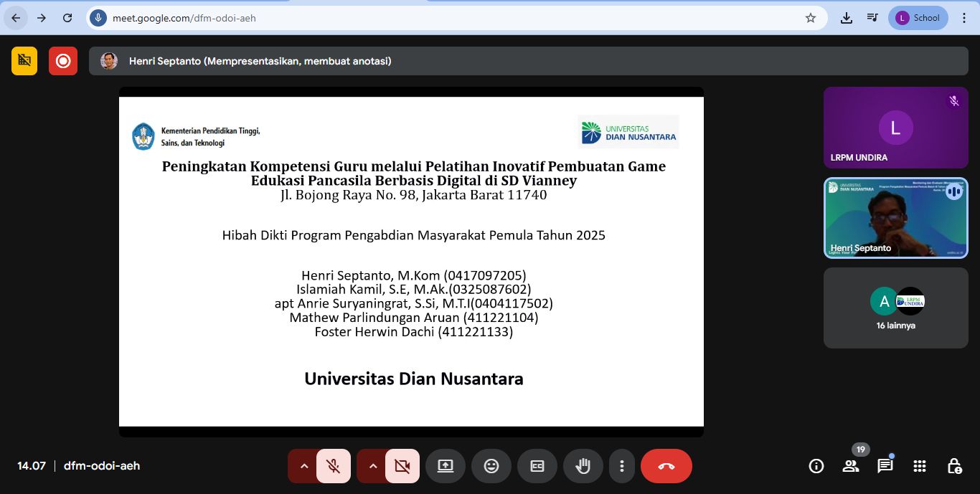Open the School profile in Chrome
Image resolution: width=980 pixels, height=494 pixels.
click(918, 18)
